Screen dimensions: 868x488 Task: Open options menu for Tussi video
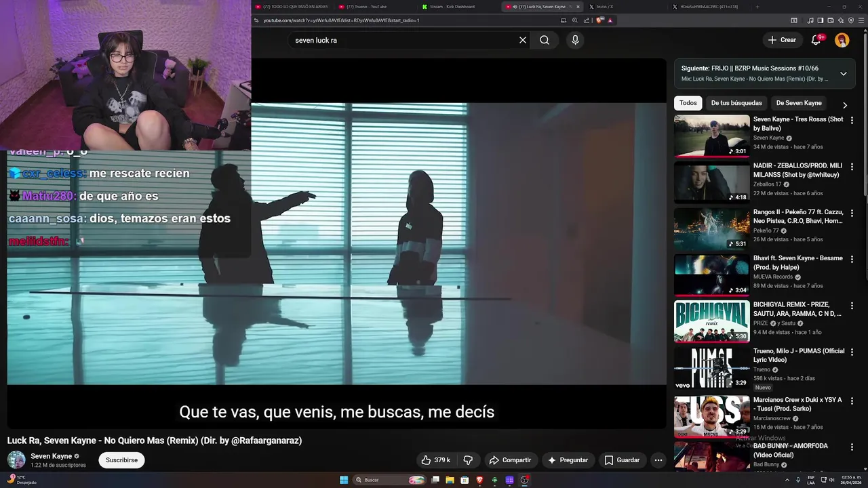click(852, 401)
